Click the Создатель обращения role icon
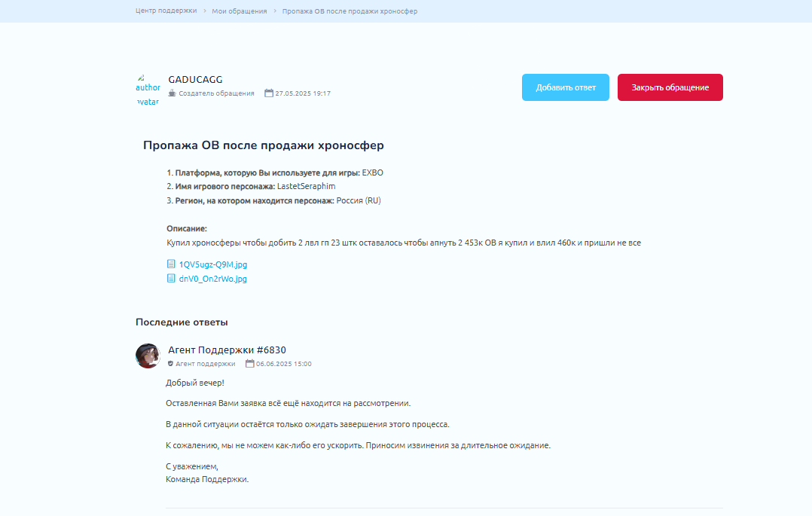Viewport: 812px width, 516px height. [172, 93]
